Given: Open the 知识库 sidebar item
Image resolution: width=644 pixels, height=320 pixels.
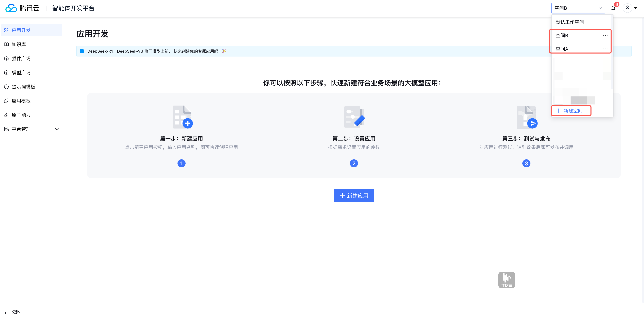Looking at the screenshot, I should [x=19, y=45].
